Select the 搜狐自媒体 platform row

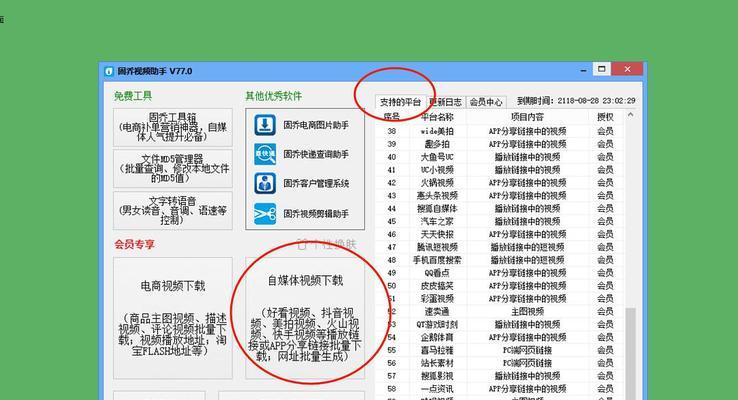(x=500, y=208)
